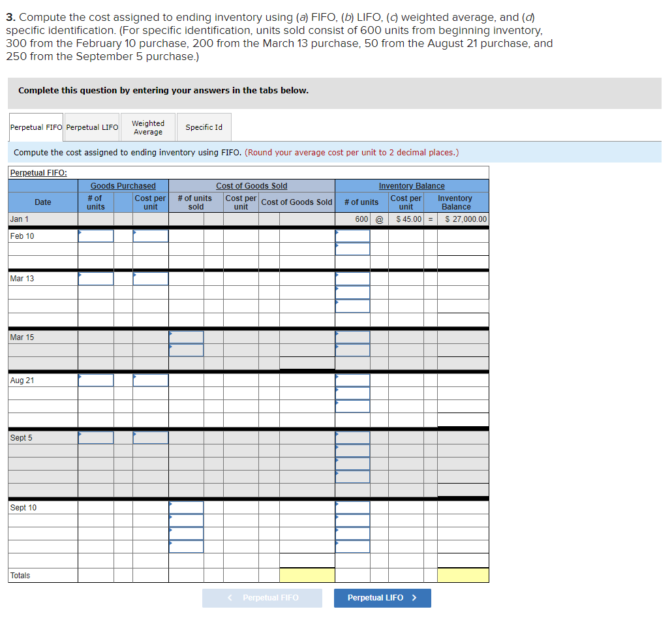The width and height of the screenshot is (672, 622).
Task: Click the grayed Perpetual FIFO back button
Action: point(262,598)
